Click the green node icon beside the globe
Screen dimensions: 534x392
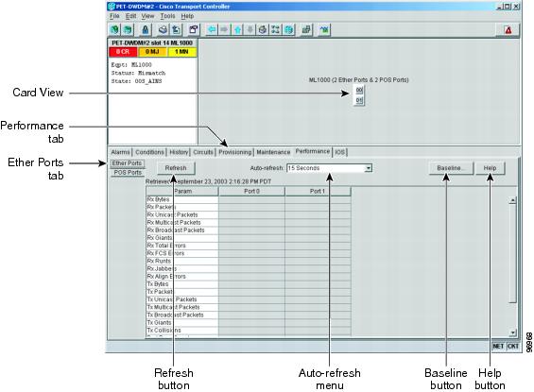click(x=128, y=30)
